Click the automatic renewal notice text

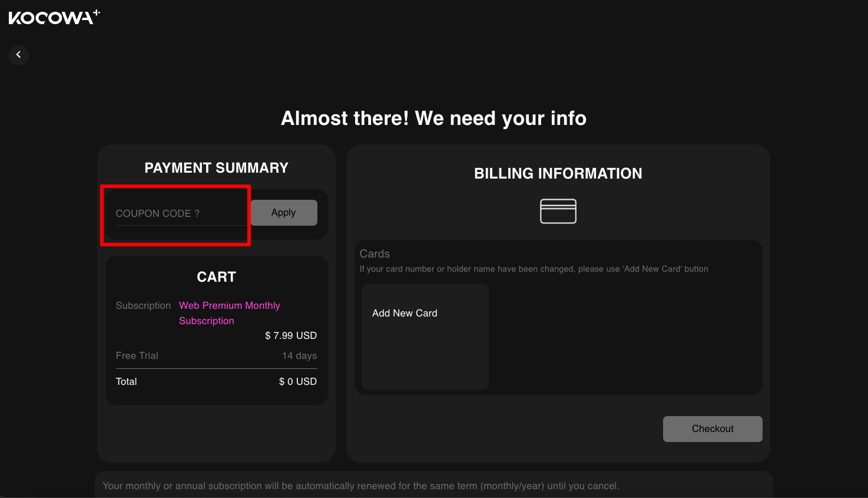[360, 486]
